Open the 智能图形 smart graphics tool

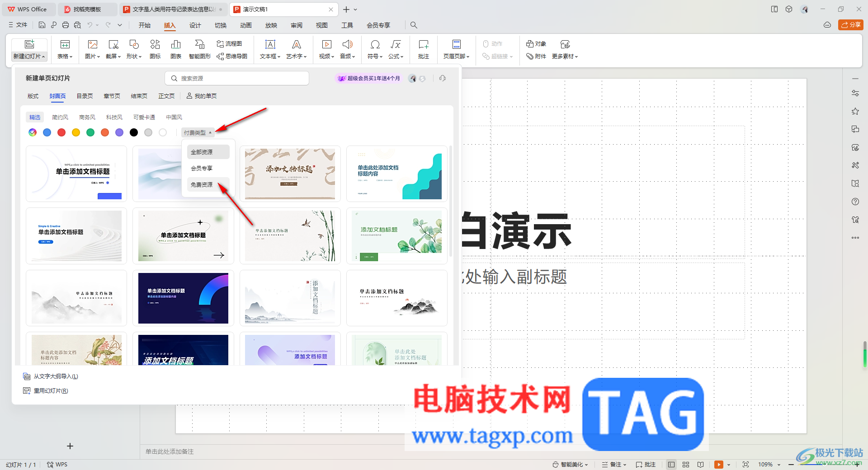click(x=199, y=49)
